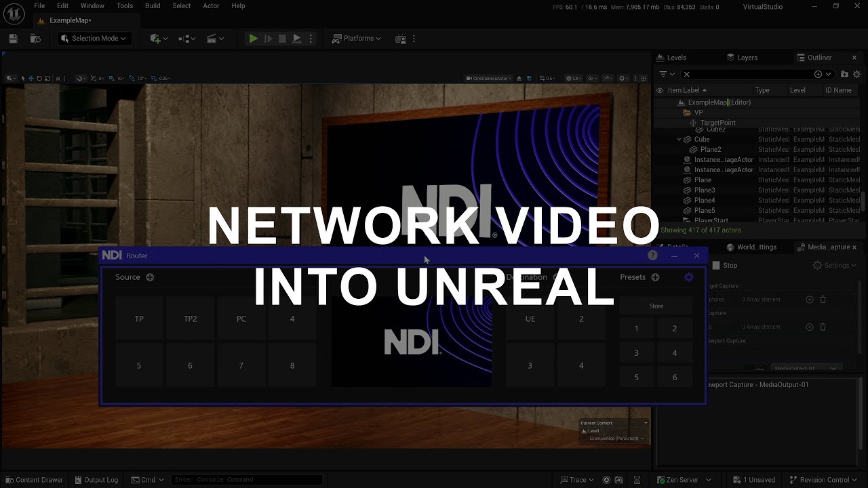Image resolution: width=868 pixels, height=488 pixels.
Task: Add a Preset in NDI Router
Action: click(x=655, y=277)
